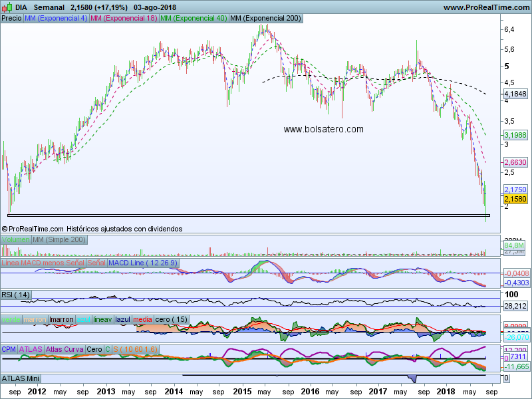Open the www.ProRealTime.com link
The width and height of the screenshot is (532, 399).
pyautogui.click(x=485, y=7)
